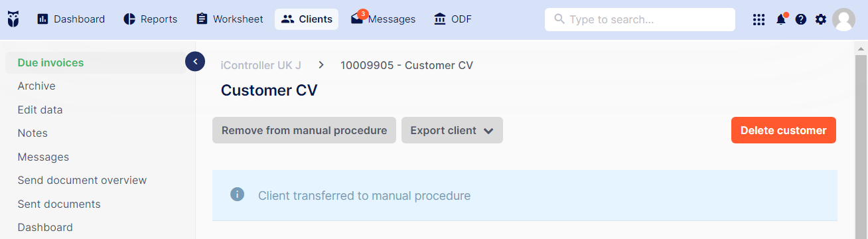The width and height of the screenshot is (868, 239).
Task: Switch to the Dashboard tab
Action: (71, 19)
